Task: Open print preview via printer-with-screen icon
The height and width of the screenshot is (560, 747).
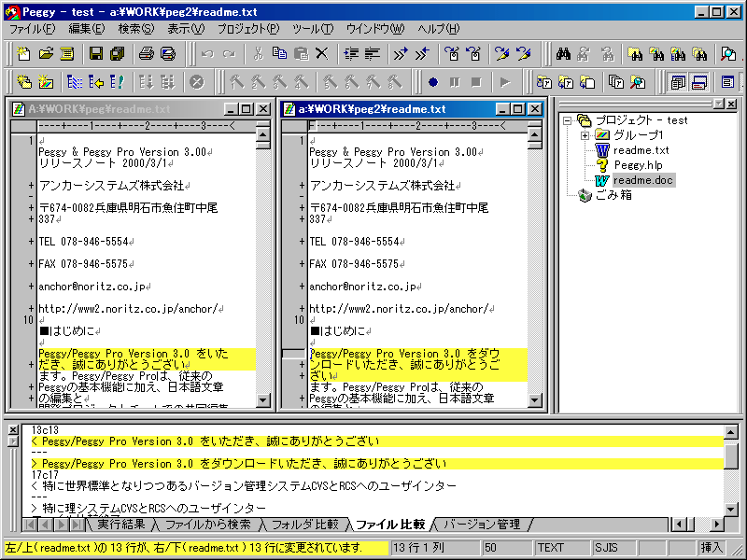Action: point(168,54)
